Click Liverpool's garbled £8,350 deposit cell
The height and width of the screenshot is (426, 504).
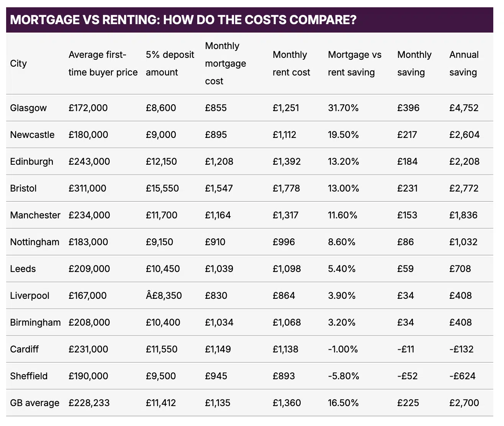tap(164, 296)
